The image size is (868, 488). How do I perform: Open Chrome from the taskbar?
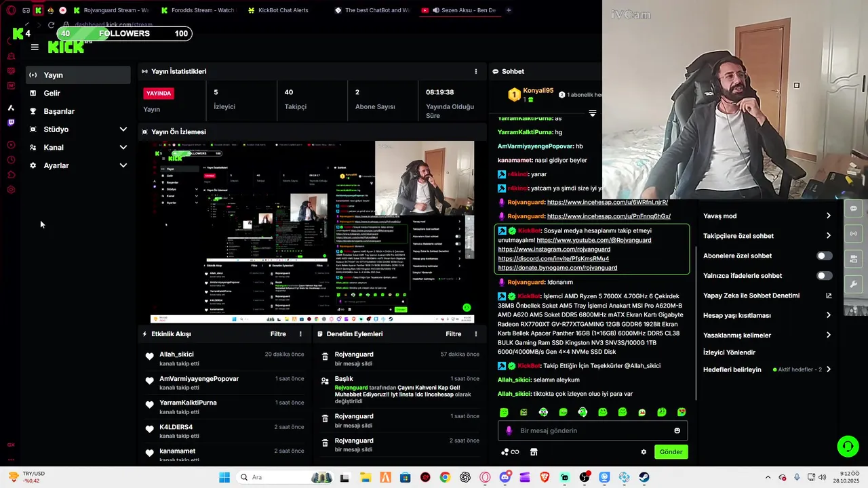(444, 477)
